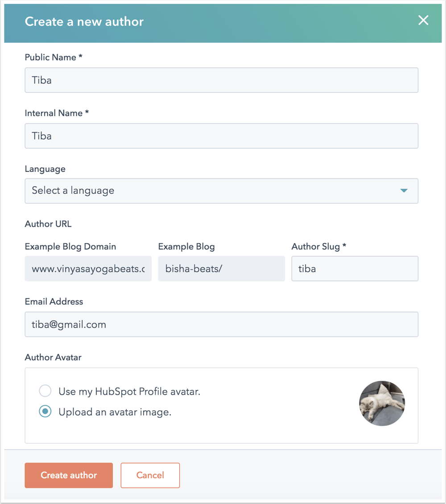This screenshot has width=446, height=504.
Task: Open the language selection dropdown
Action: 222,191
